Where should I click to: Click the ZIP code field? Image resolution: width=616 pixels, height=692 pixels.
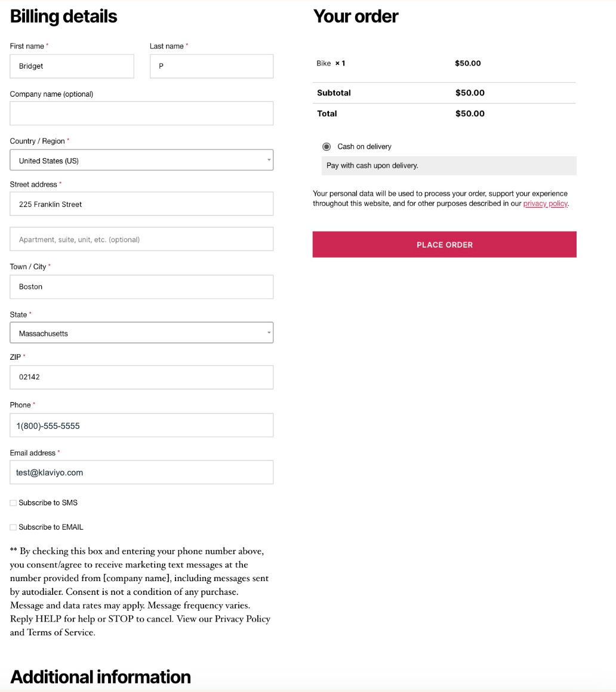[x=141, y=377]
